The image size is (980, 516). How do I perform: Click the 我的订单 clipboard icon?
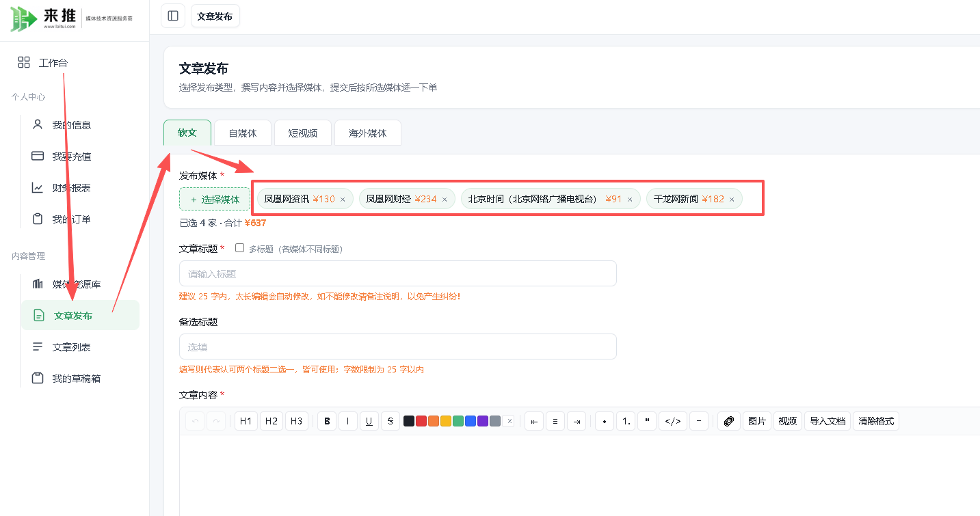coord(38,219)
